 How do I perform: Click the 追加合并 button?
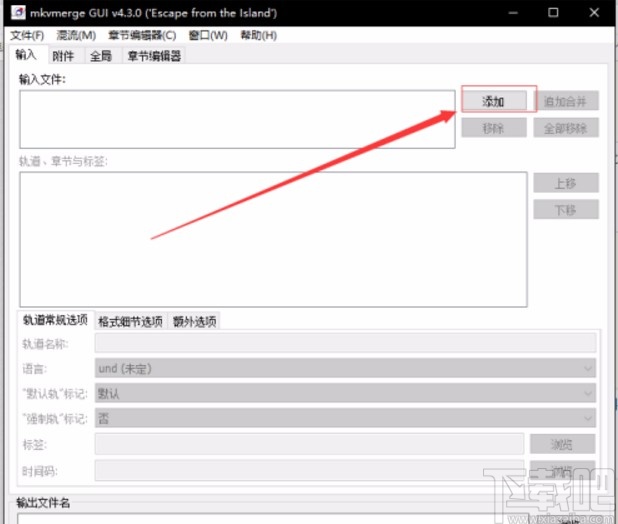(x=566, y=101)
